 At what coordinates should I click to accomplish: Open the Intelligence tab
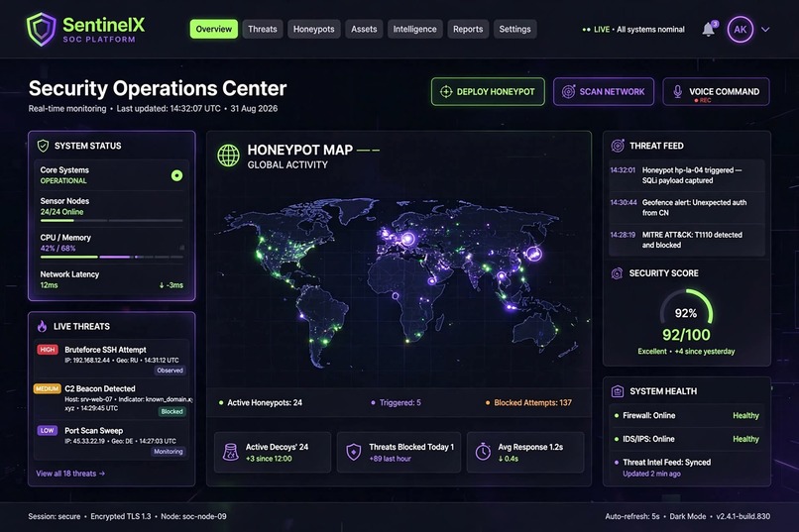(x=414, y=29)
